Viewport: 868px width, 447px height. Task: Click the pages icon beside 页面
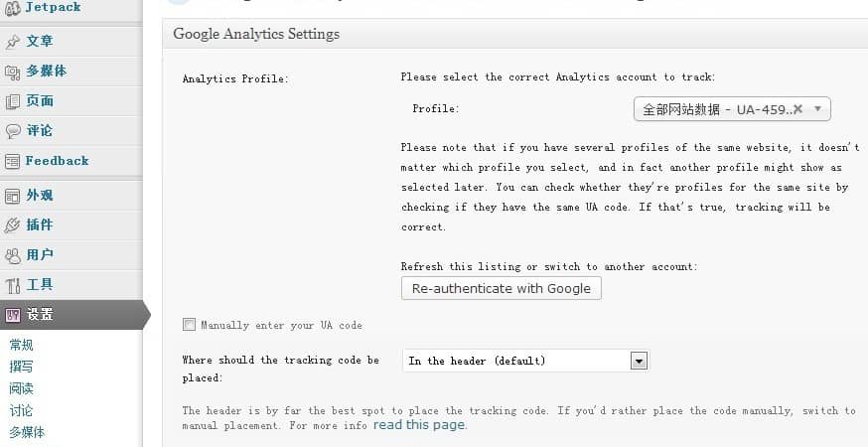click(13, 101)
